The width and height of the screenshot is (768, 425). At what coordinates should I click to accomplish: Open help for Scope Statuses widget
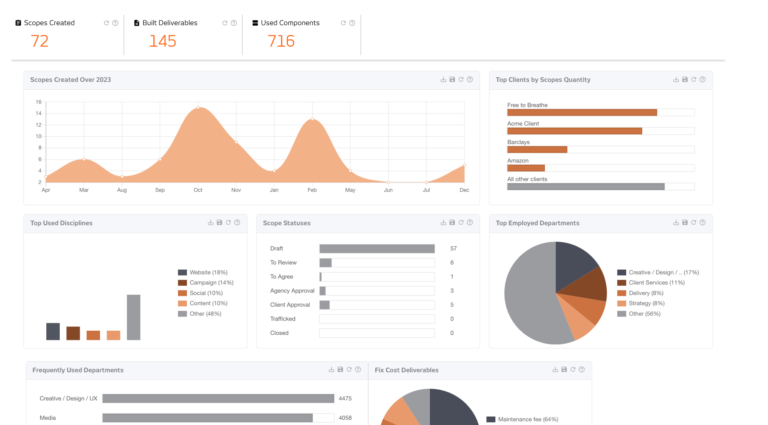point(470,223)
